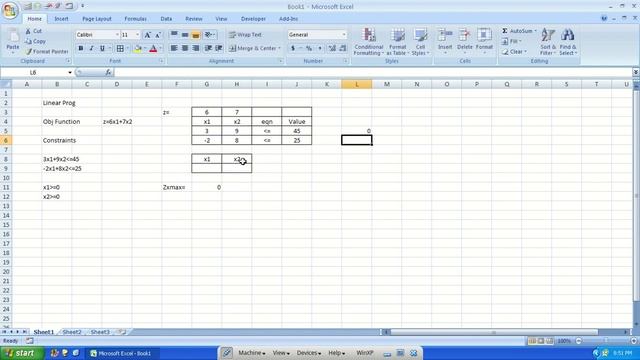Apply red font color
This screenshot has width=640, height=360.
153,49
